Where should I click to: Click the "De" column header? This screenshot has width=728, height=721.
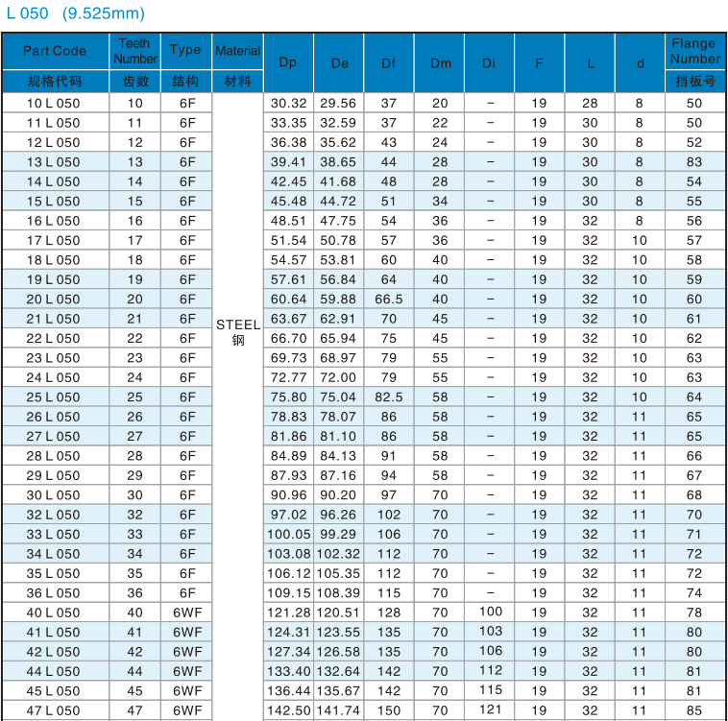coord(339,62)
